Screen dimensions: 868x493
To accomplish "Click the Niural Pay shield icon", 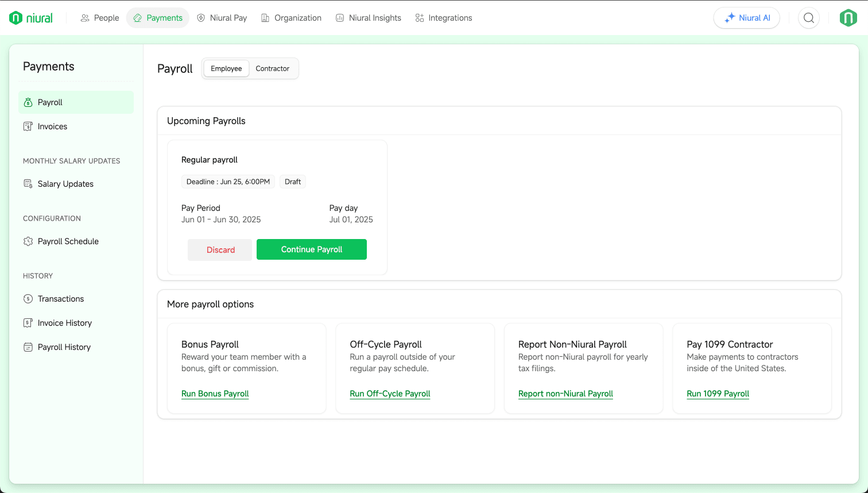I will 201,18.
